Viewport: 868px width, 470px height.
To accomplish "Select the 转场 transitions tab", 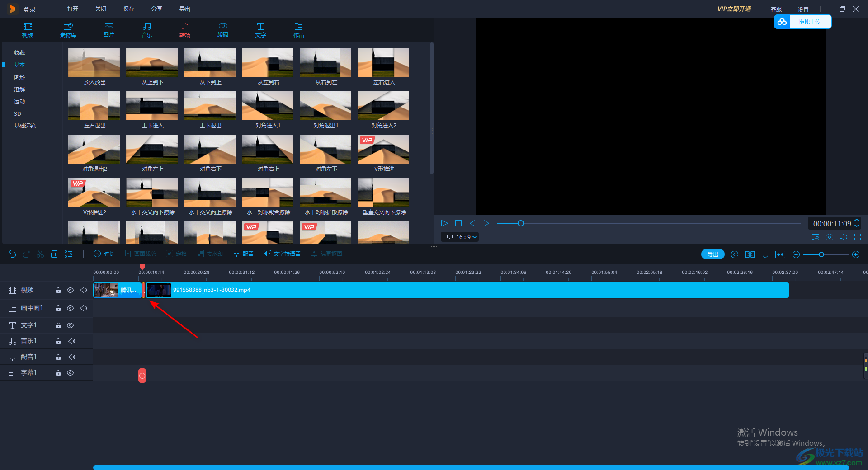I will pyautogui.click(x=185, y=30).
